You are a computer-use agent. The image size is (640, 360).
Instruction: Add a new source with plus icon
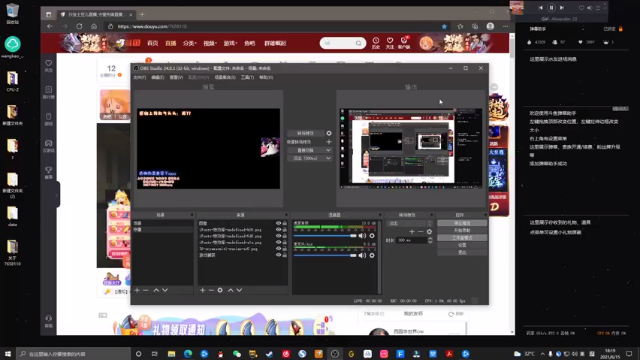[x=202, y=290]
